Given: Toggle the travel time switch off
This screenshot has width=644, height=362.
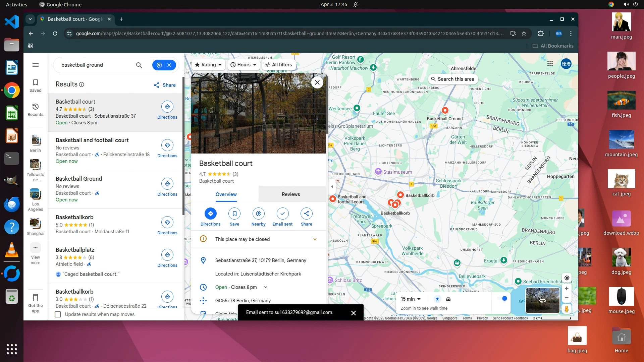Looking at the screenshot, I should pyautogui.click(x=502, y=299).
